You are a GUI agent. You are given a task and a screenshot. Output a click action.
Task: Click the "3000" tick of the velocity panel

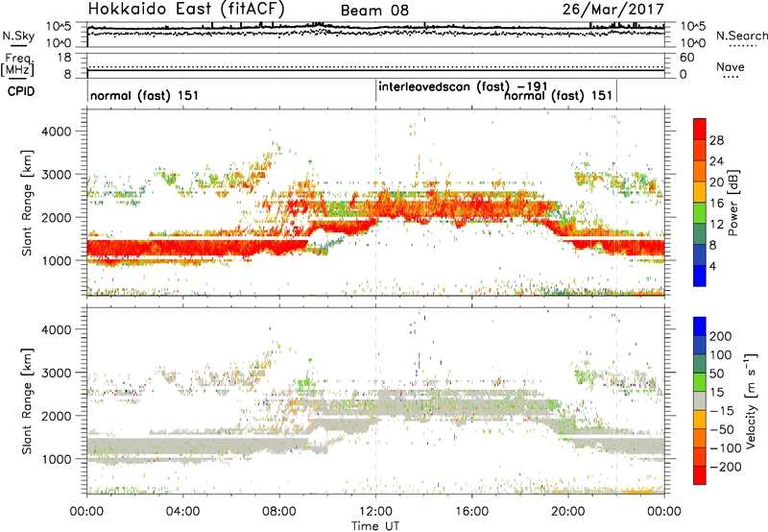coord(56,373)
